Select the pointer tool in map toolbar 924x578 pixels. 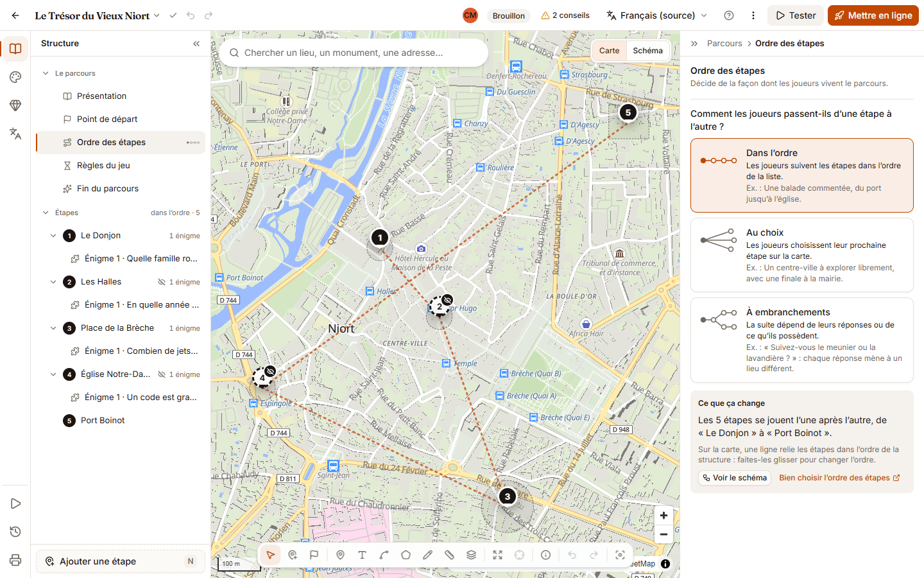click(271, 555)
